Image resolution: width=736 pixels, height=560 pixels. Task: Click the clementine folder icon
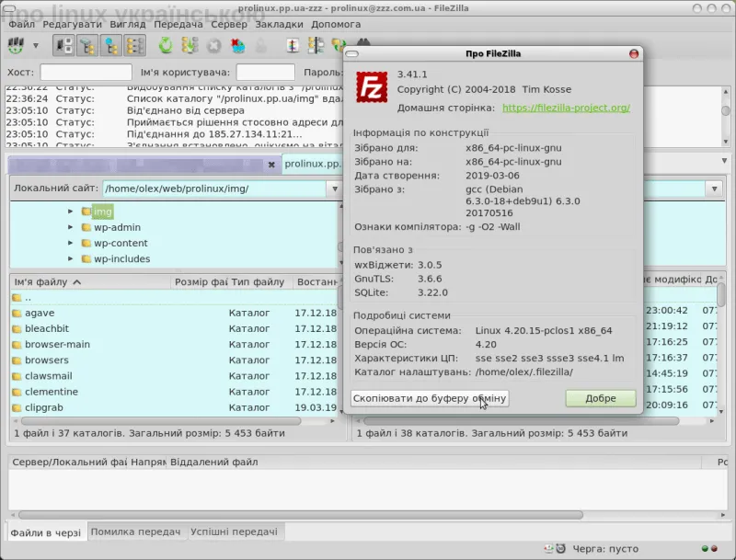pyautogui.click(x=17, y=392)
